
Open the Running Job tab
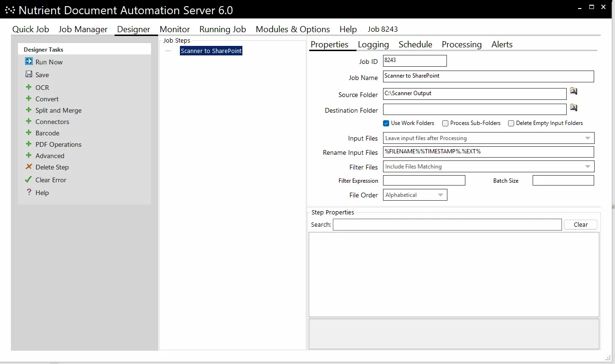(223, 29)
